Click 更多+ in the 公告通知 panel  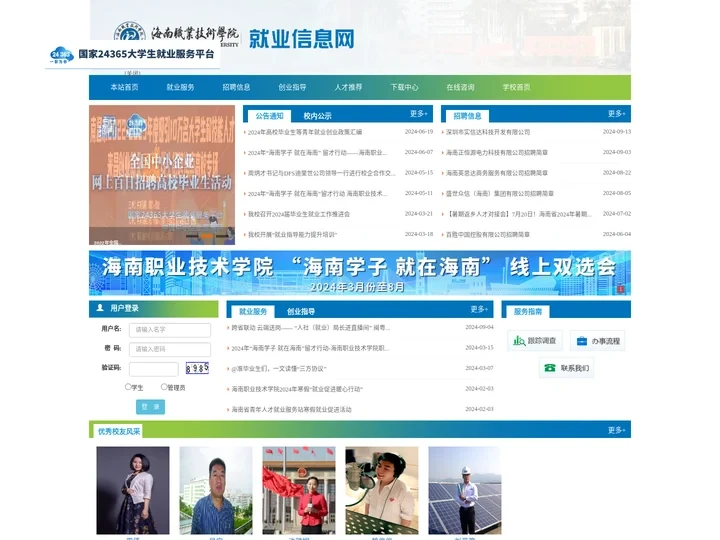[x=418, y=113]
